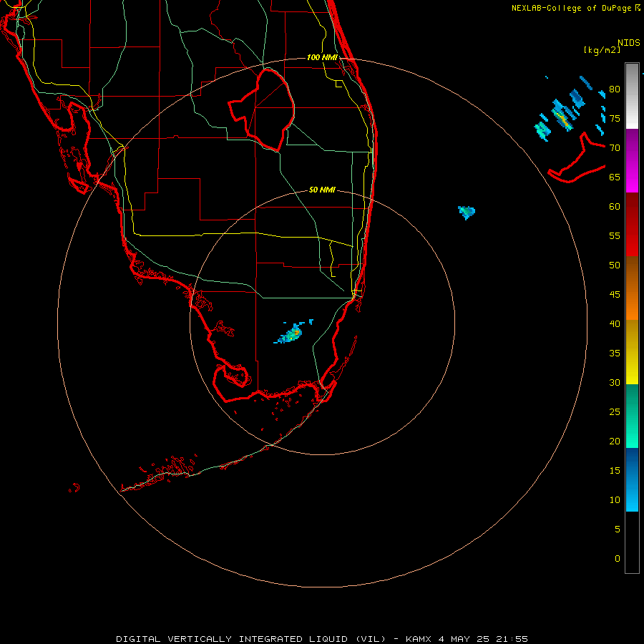This screenshot has width=644, height=644.
Task: Click the 75 value on the scale
Action: [615, 118]
